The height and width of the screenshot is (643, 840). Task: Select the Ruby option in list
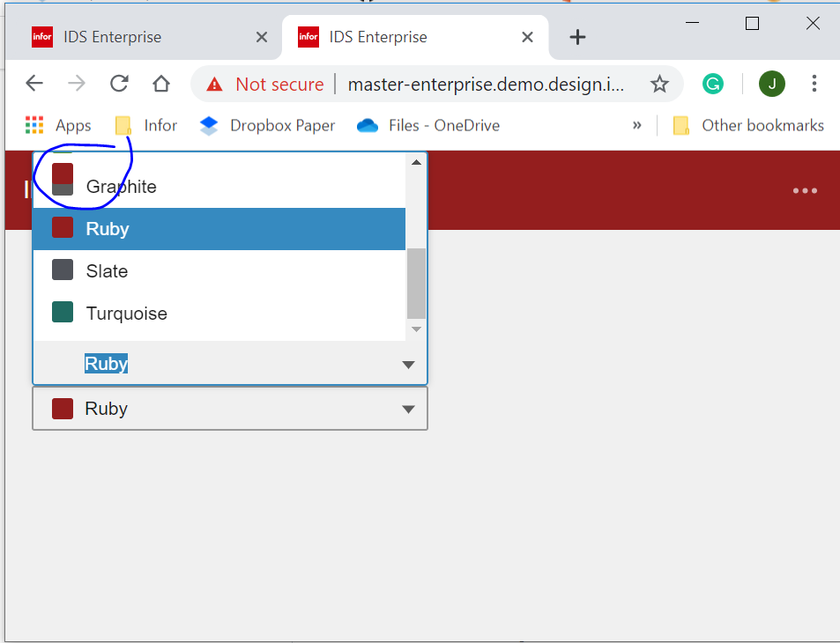[x=219, y=229]
